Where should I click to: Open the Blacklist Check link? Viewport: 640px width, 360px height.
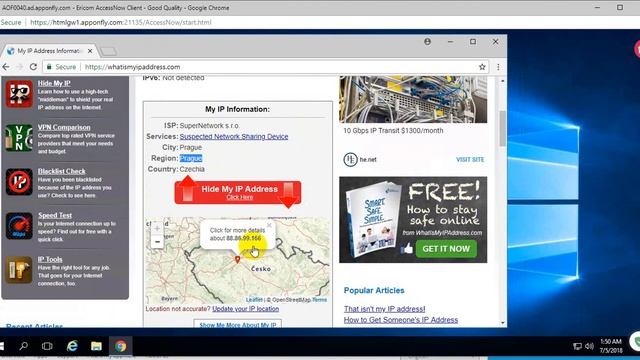click(62, 171)
